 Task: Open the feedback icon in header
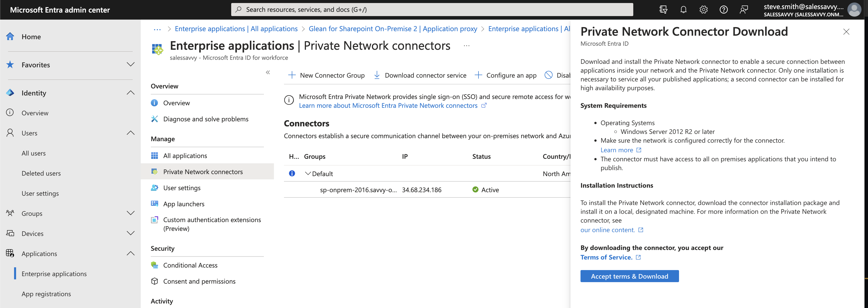tap(744, 10)
